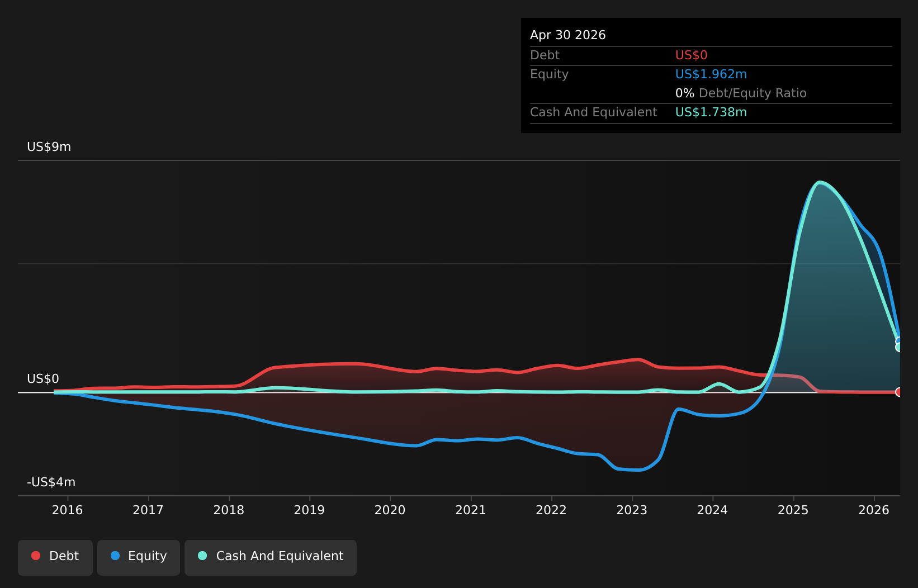The image size is (918, 588).
Task: Click Cash And Equivalent label in tooltip
Action: coord(594,112)
